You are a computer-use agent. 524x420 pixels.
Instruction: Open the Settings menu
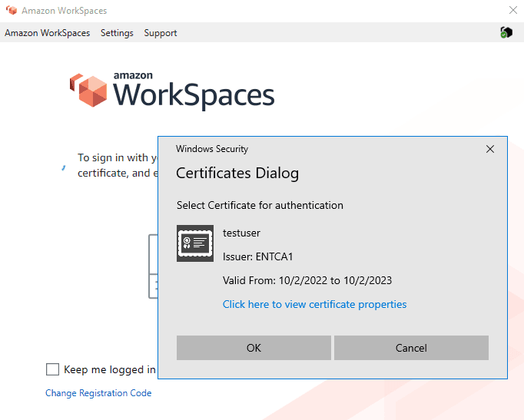click(x=117, y=33)
